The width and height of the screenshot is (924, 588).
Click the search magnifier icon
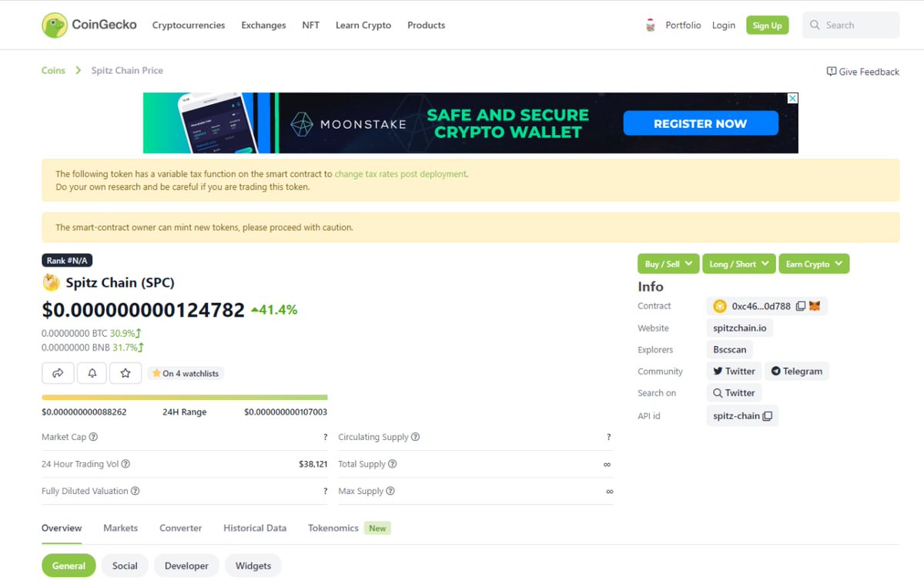coord(815,25)
